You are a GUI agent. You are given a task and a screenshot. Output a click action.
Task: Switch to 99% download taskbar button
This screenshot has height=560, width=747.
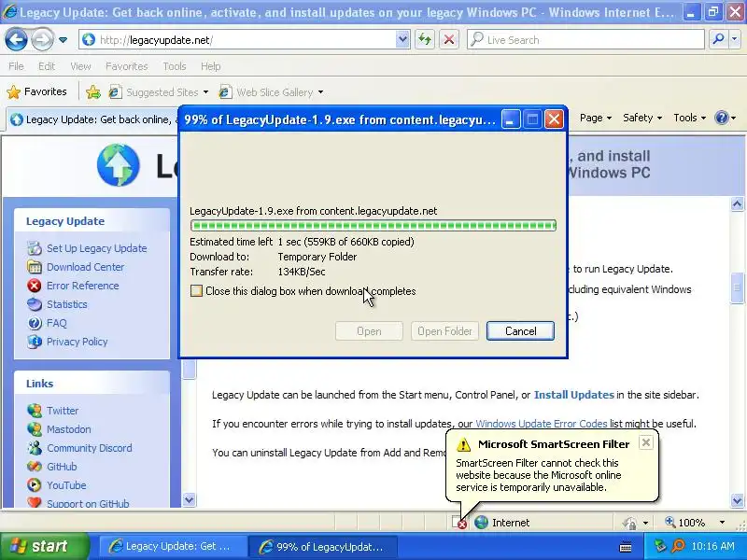pyautogui.click(x=324, y=547)
